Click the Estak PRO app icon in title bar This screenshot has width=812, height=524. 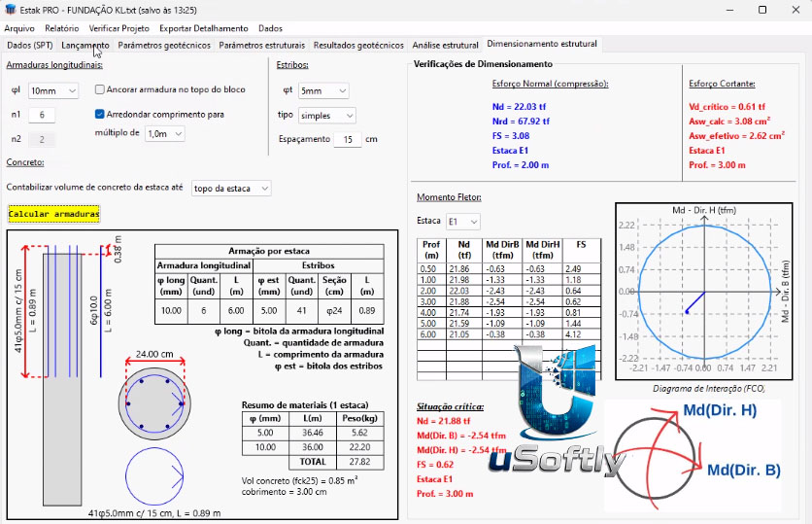pos(11,10)
